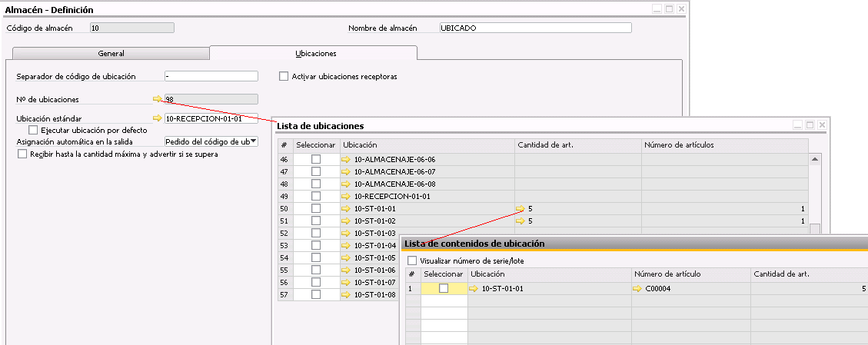Open link arrow beside 10-ST-01-06 location
The image size is (868, 345).
tap(346, 270)
